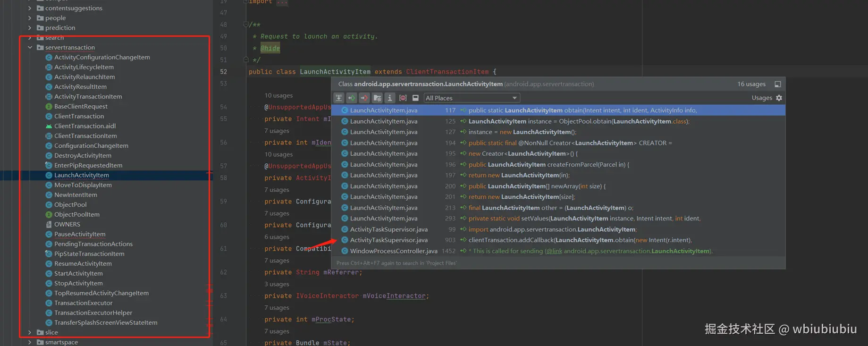Select LaunchActivityItem in project tree

pyautogui.click(x=81, y=175)
